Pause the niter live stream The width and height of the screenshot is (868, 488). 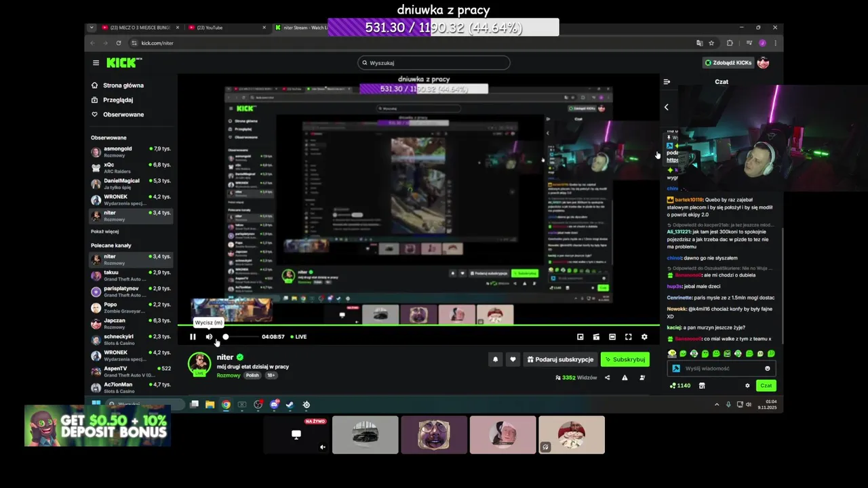point(193,337)
